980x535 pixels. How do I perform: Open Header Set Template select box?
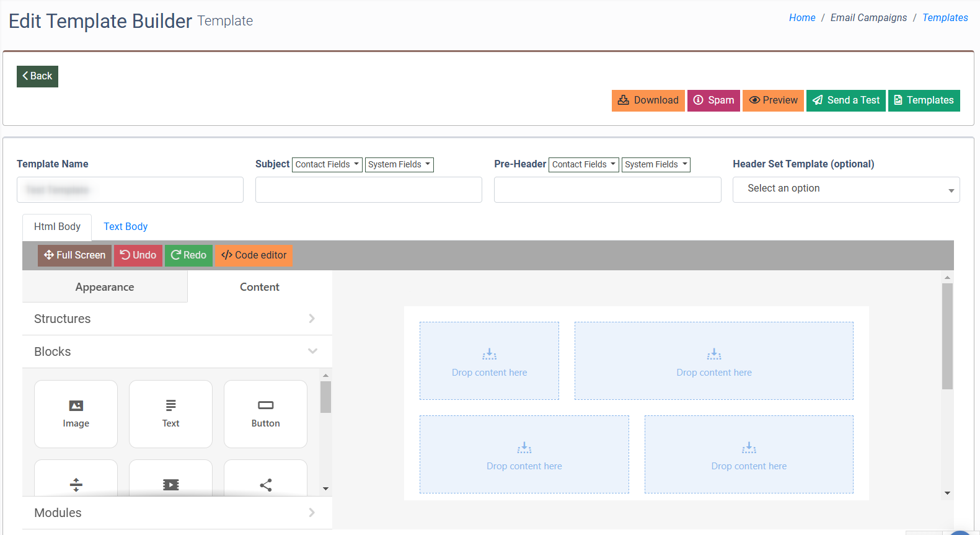[845, 189]
